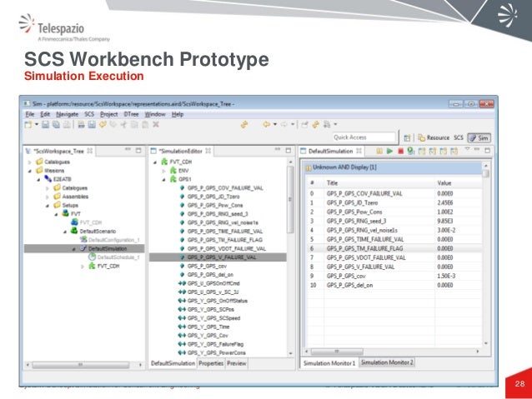Click the Setups folder icon
Viewport: 532px width, 399px height.
[57, 205]
